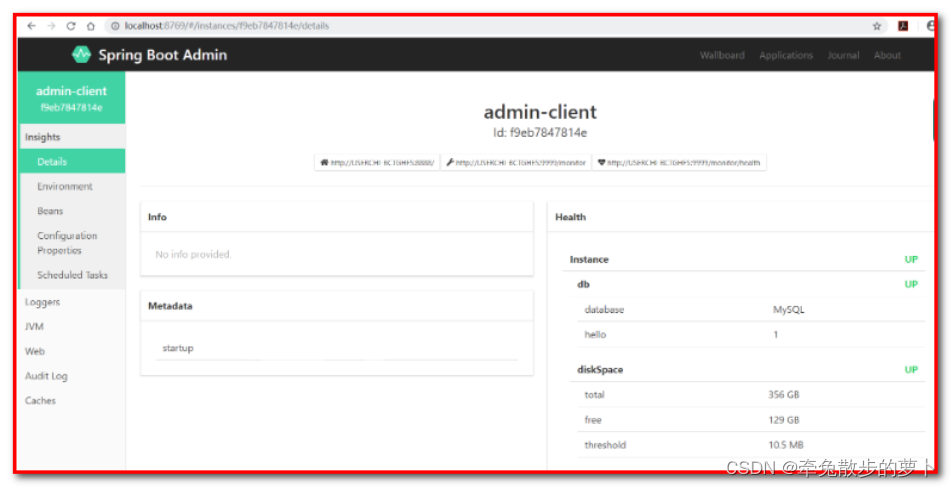The image size is (951, 488).
Task: Go to the browser home page icon
Action: point(90,26)
